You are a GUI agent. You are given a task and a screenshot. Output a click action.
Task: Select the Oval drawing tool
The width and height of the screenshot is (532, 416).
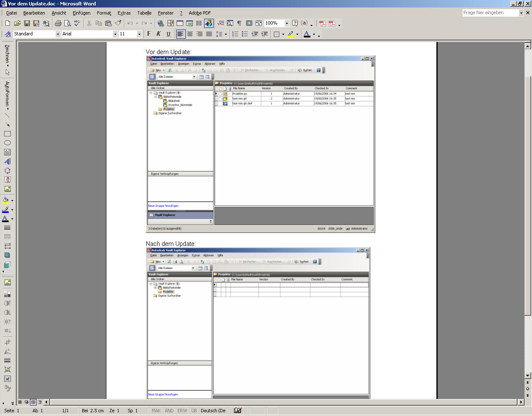pyautogui.click(x=7, y=143)
